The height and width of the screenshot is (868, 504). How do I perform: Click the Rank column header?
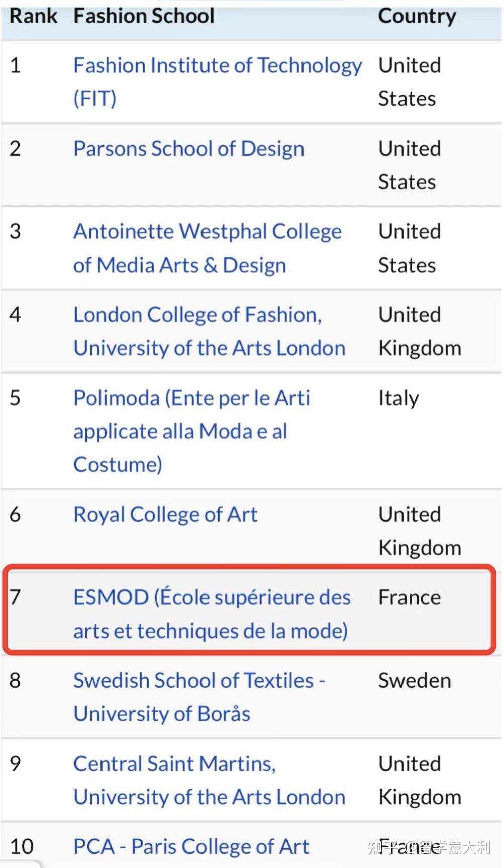point(33,16)
